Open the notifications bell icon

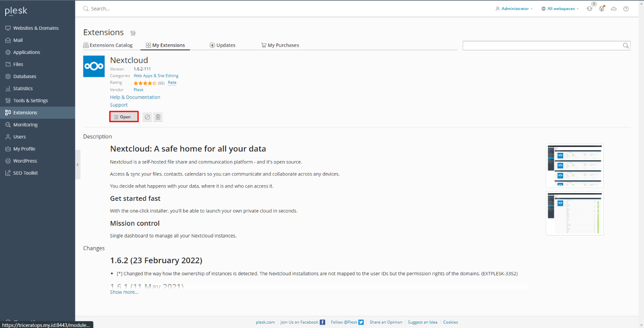(590, 8)
